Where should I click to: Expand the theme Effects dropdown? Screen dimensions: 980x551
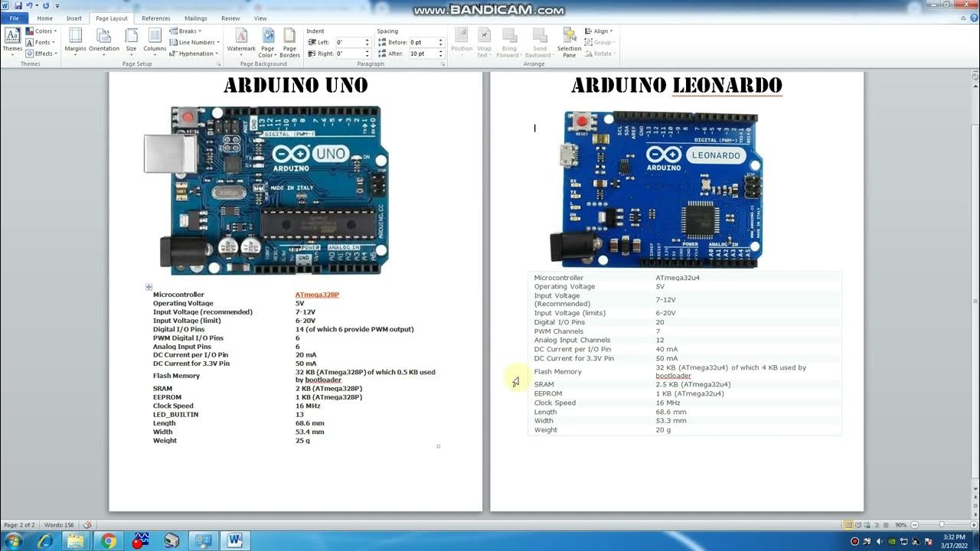click(x=41, y=54)
